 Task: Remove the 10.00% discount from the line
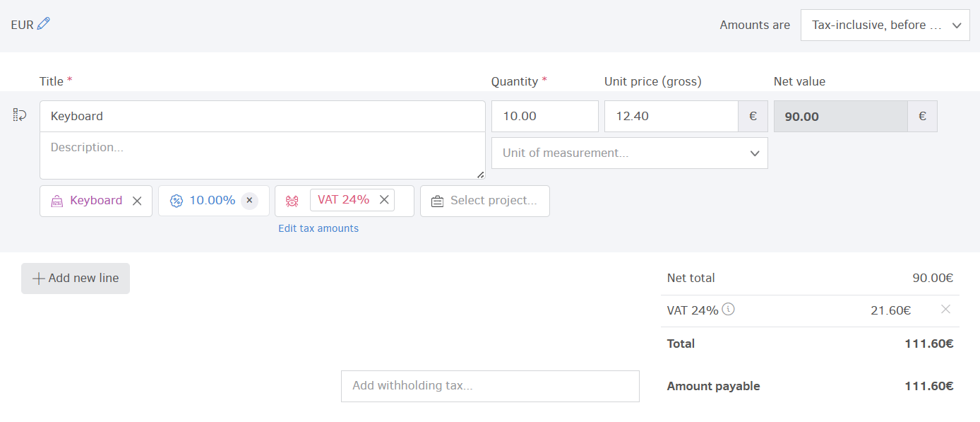(x=249, y=201)
